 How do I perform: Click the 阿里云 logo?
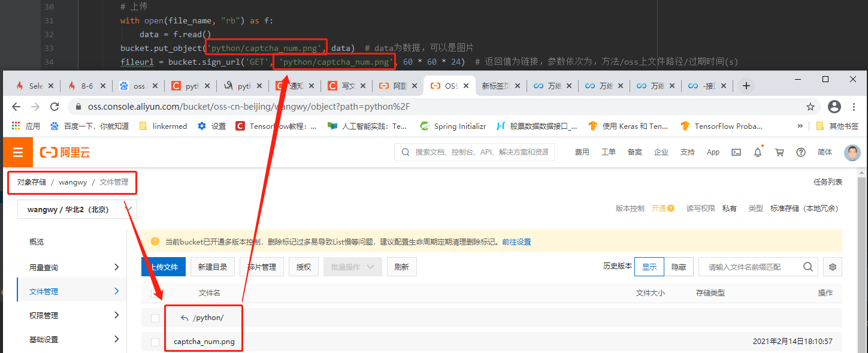(x=65, y=153)
